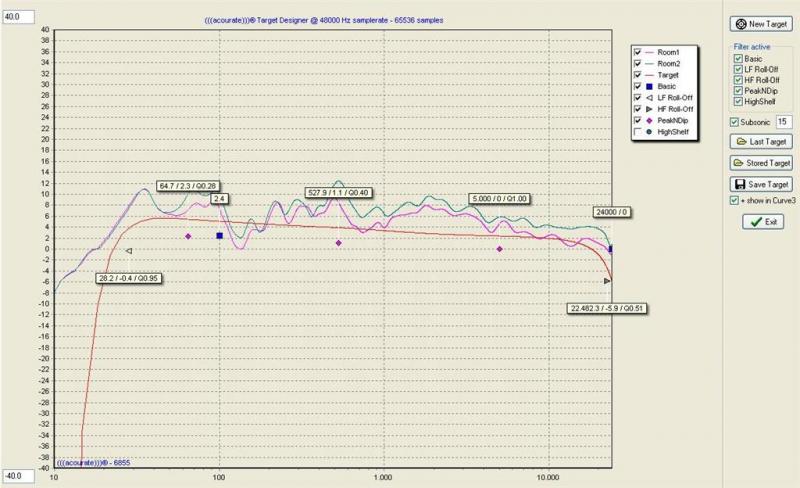Image resolution: width=800 pixels, height=488 pixels.
Task: Toggle '+ show in Curve3' checkbox
Action: (x=734, y=201)
